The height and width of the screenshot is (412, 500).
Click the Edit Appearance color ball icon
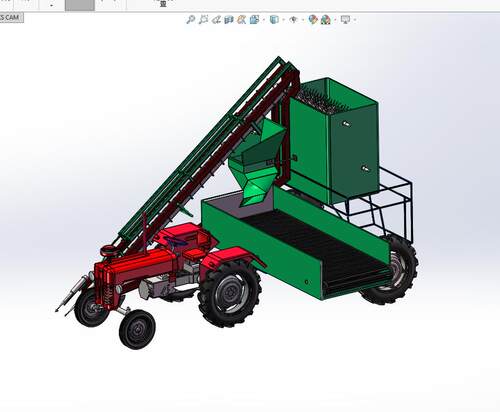click(313, 20)
